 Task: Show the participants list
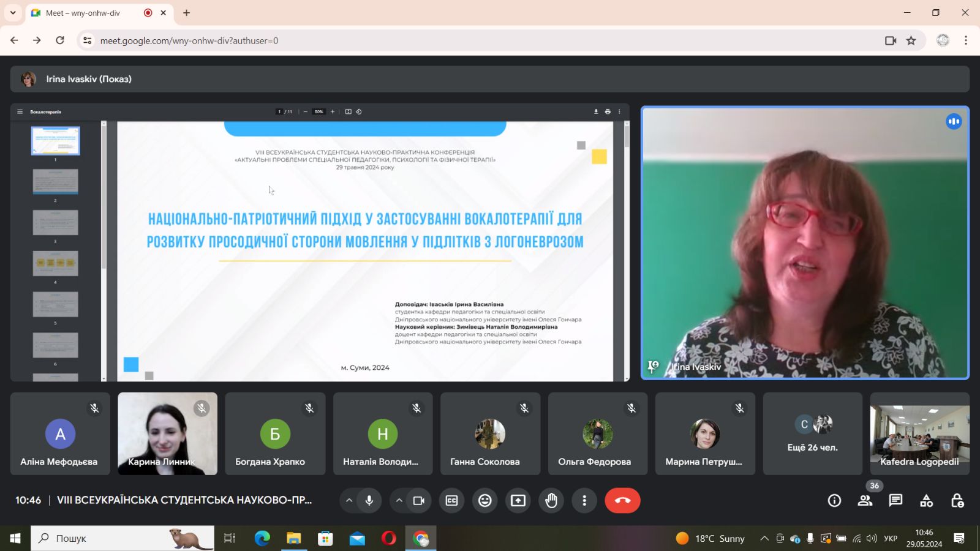click(x=865, y=501)
